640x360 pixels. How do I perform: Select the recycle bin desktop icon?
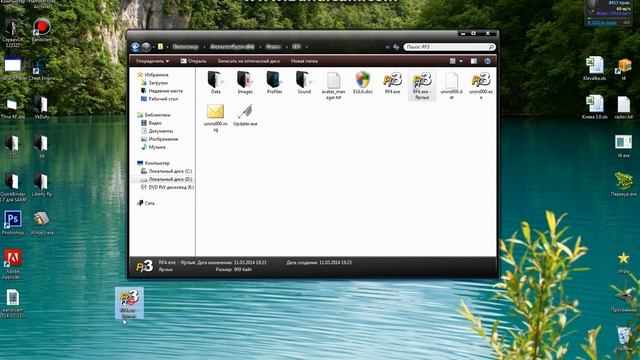point(624,340)
